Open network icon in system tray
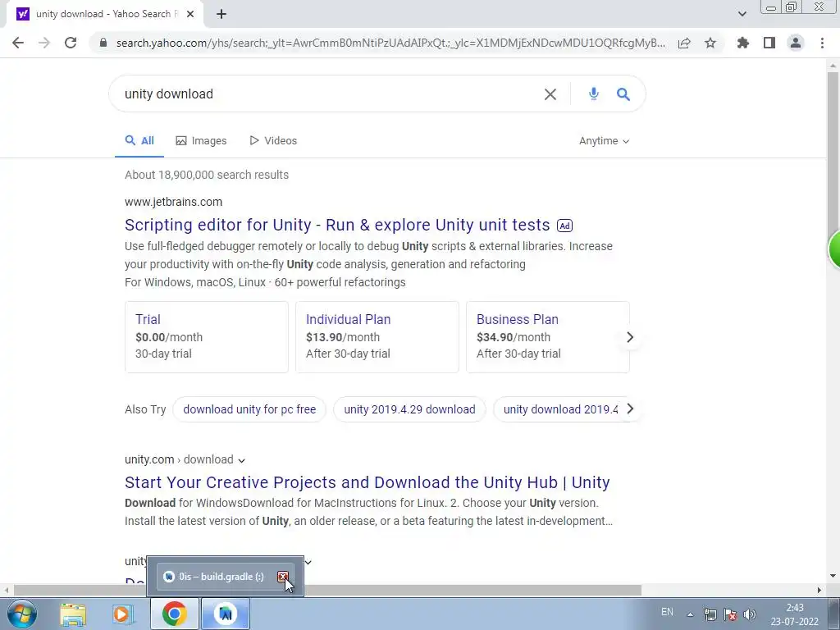The height and width of the screenshot is (630, 840). (710, 614)
